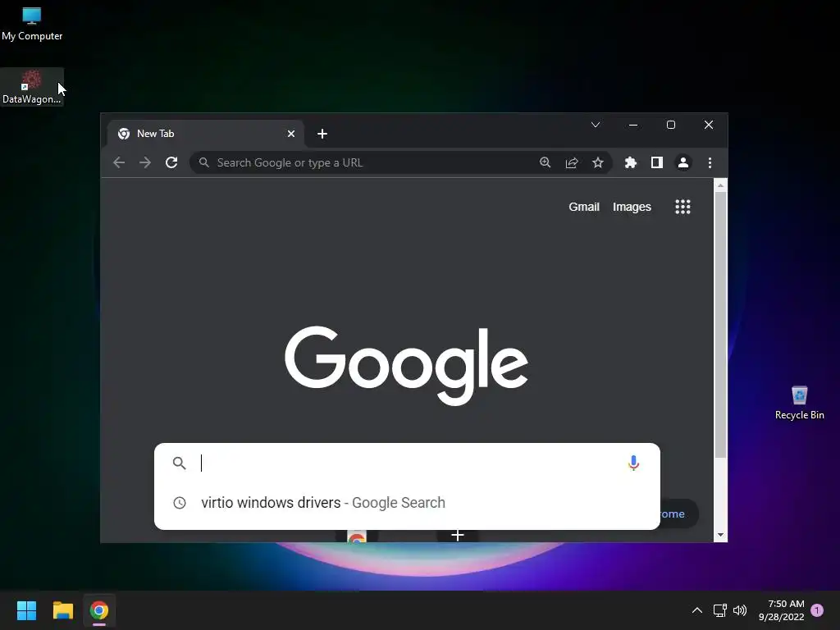Reload the current Chrome page
The height and width of the screenshot is (630, 840).
pyautogui.click(x=171, y=162)
